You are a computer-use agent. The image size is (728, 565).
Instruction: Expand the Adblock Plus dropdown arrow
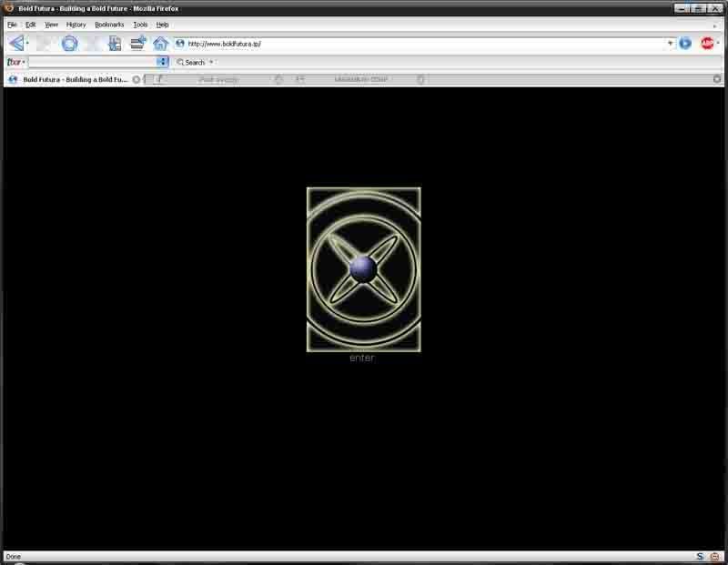click(718, 43)
